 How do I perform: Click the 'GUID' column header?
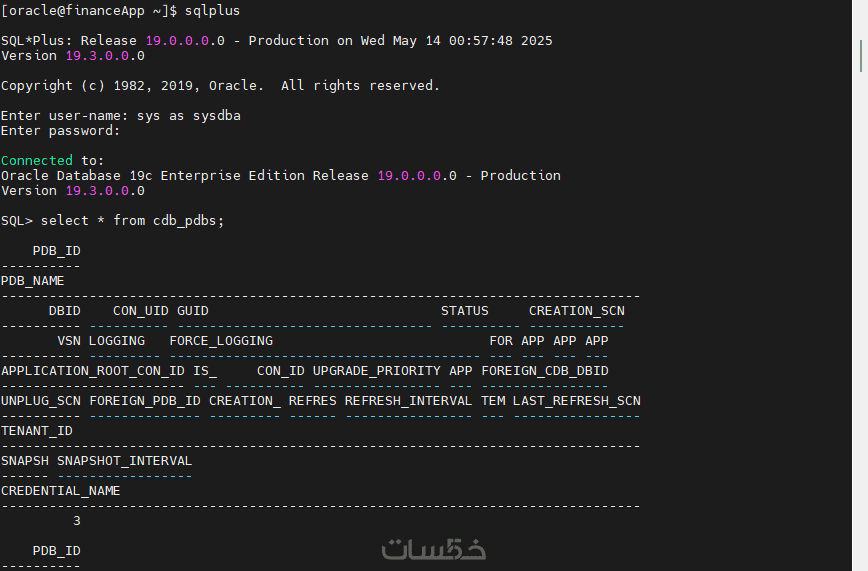[193, 311]
